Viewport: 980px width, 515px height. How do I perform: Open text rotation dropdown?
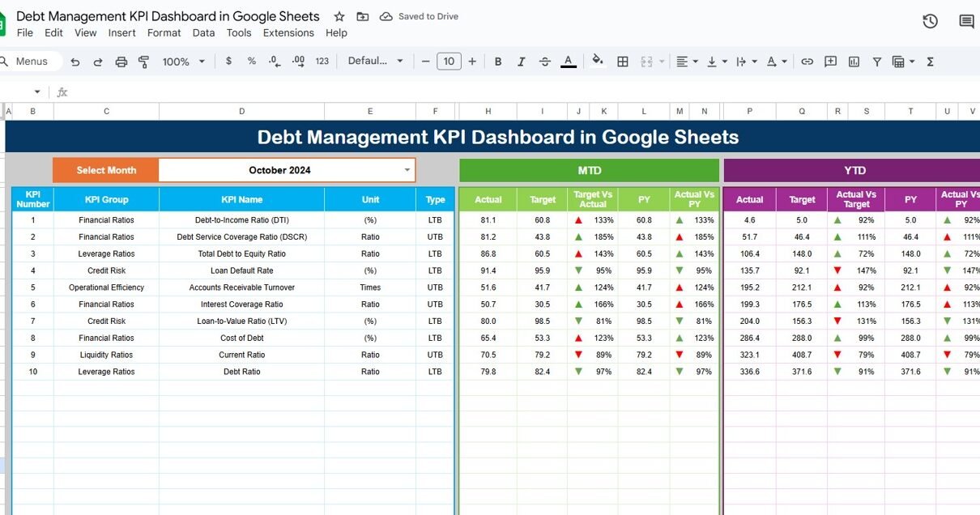pos(776,62)
